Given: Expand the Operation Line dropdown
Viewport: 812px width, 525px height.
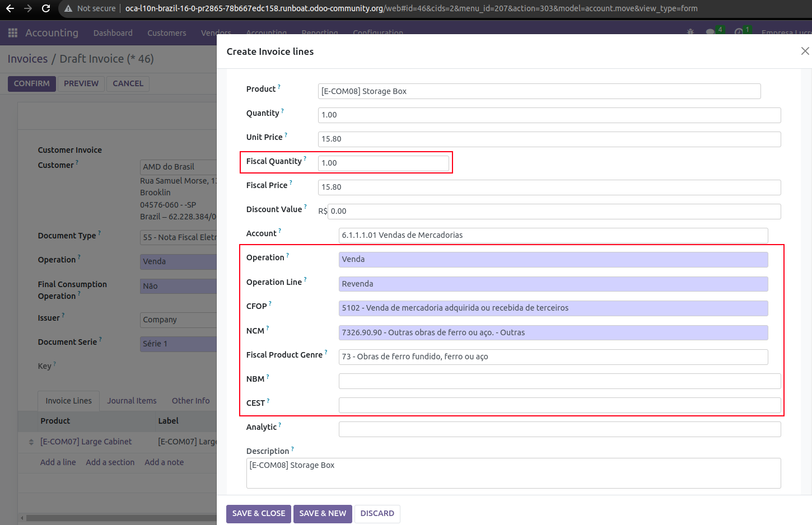Looking at the screenshot, I should 553,284.
